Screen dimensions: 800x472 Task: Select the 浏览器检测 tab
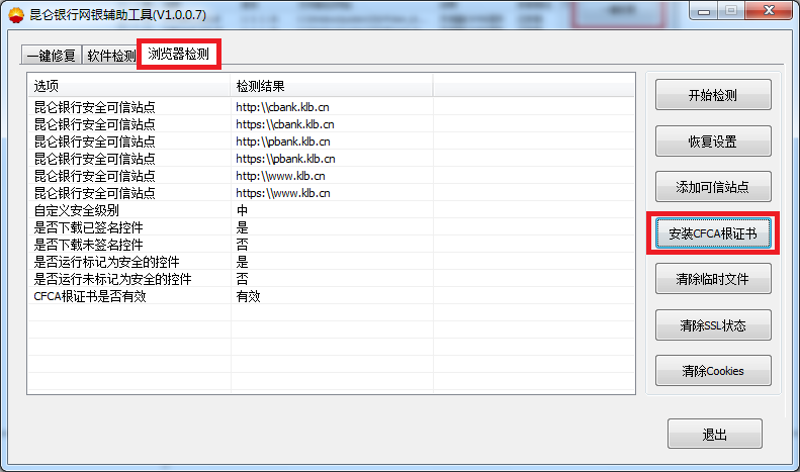pos(178,53)
